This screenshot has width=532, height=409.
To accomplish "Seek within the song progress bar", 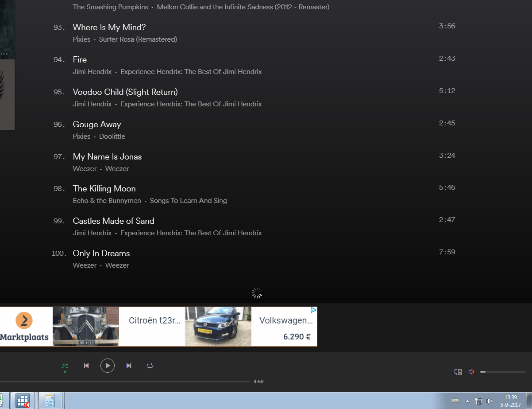I will [x=125, y=381].
